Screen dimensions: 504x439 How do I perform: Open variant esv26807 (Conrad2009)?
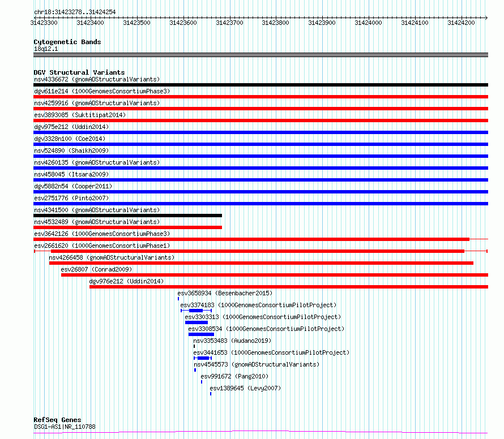click(96, 269)
